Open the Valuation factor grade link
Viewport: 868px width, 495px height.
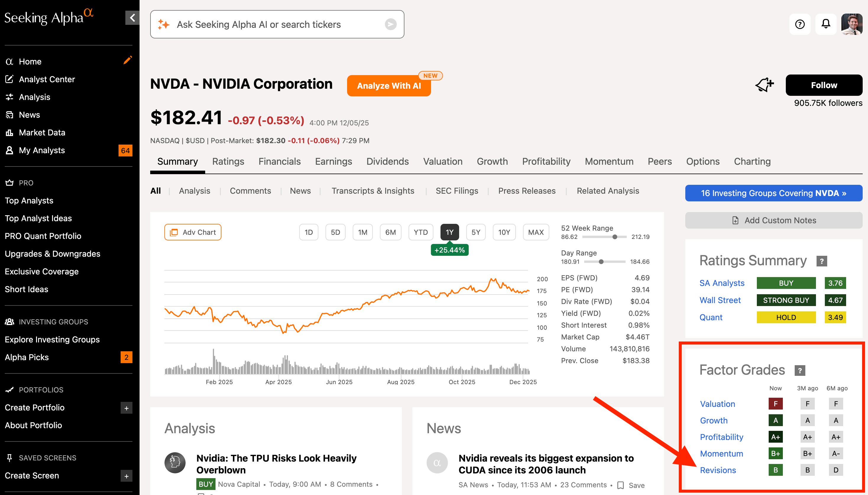pyautogui.click(x=717, y=404)
